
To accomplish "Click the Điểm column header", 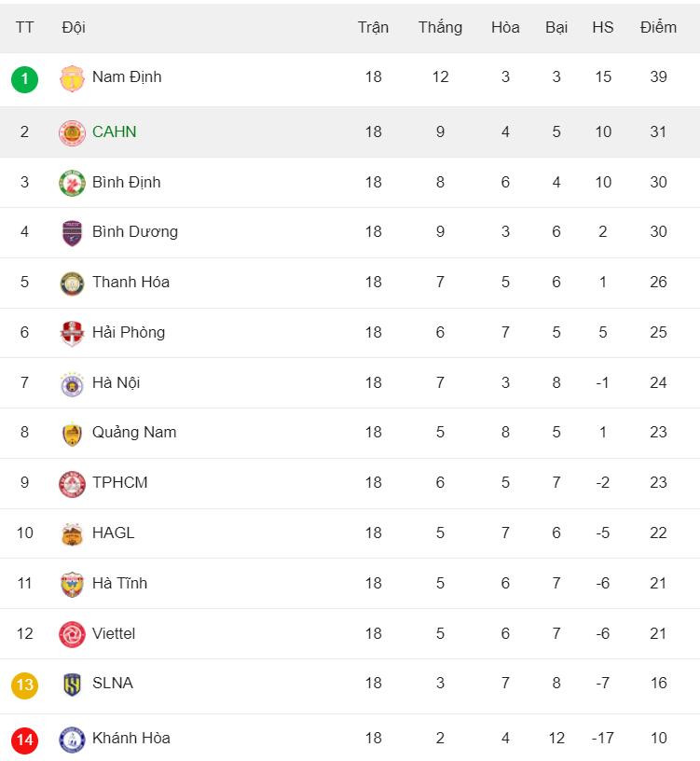I will (x=658, y=27).
